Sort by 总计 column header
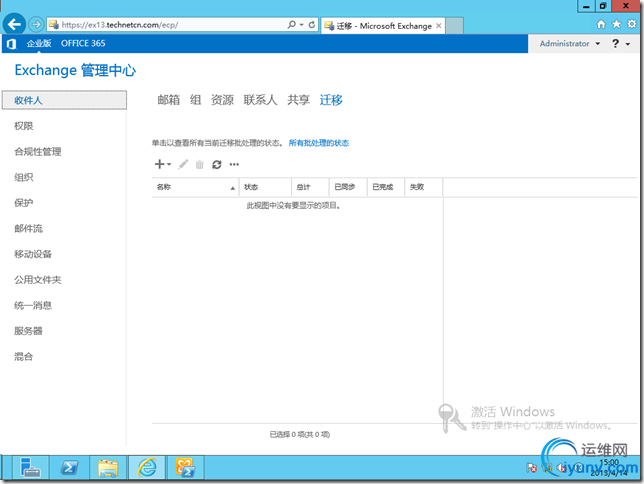The width and height of the screenshot is (644, 484). point(310,187)
